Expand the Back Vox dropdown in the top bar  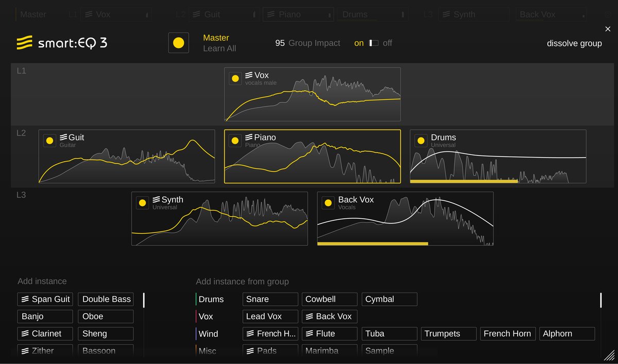click(551, 14)
